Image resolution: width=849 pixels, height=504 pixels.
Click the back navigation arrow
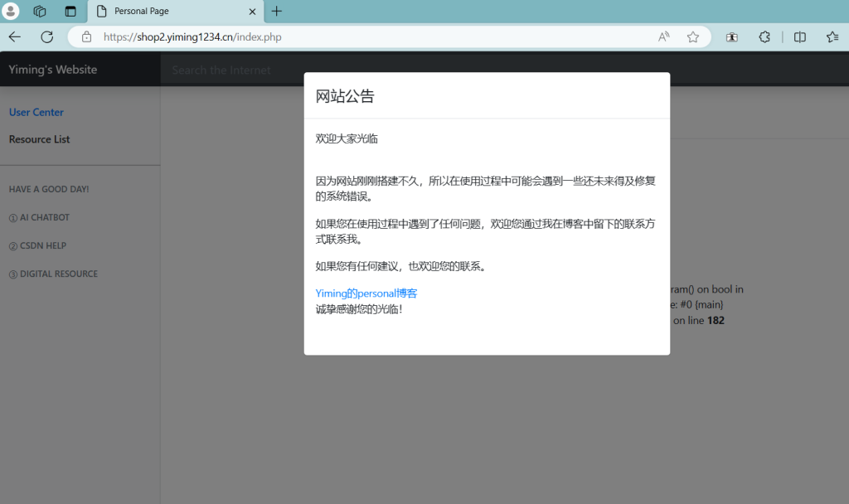point(15,36)
